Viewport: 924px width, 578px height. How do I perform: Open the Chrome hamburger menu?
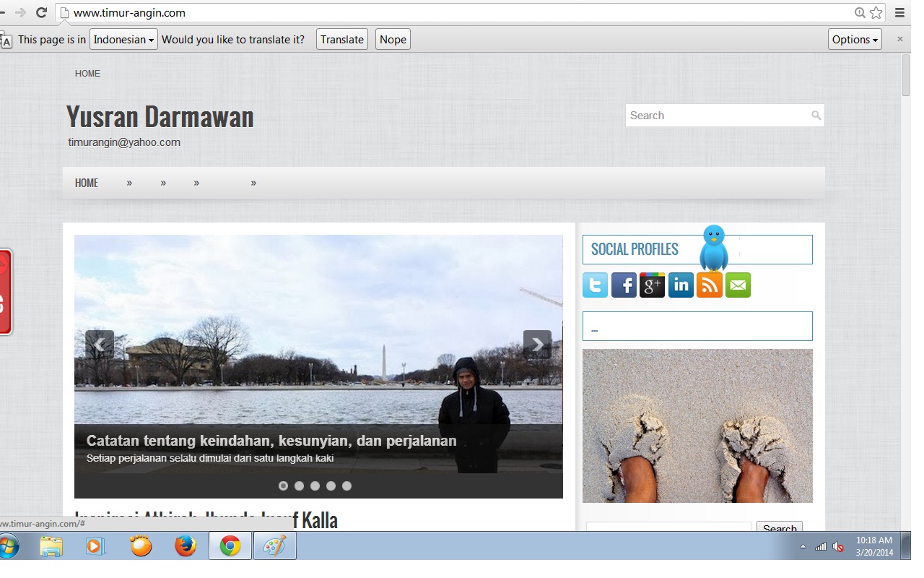pyautogui.click(x=899, y=12)
